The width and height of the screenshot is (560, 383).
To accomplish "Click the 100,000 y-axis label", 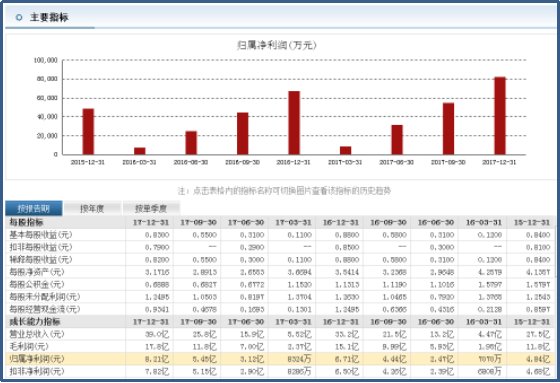I will pos(46,60).
